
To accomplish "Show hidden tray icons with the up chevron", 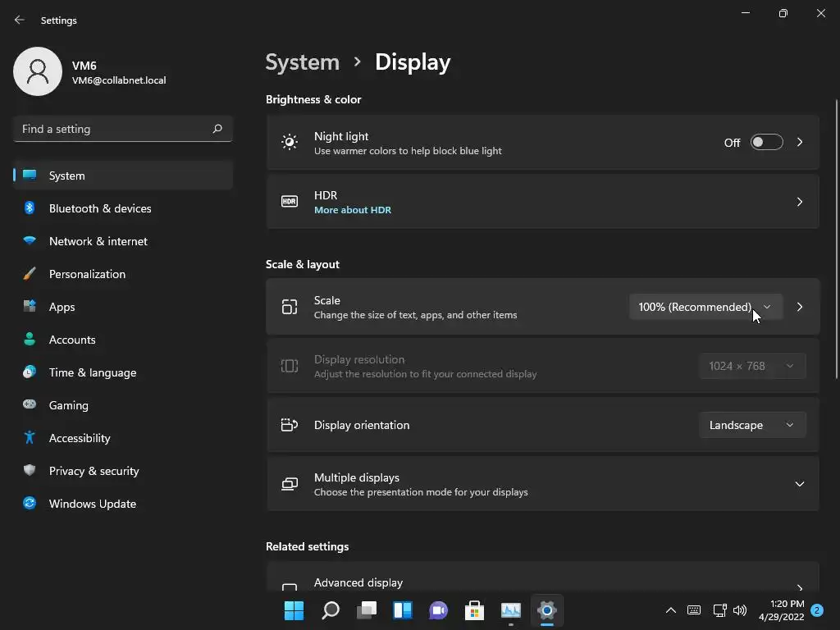I will 670,610.
